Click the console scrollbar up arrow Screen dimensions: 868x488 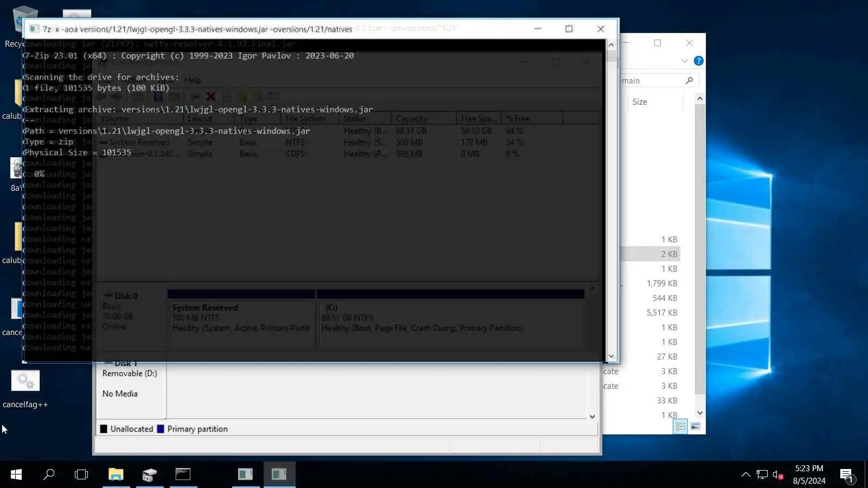611,45
